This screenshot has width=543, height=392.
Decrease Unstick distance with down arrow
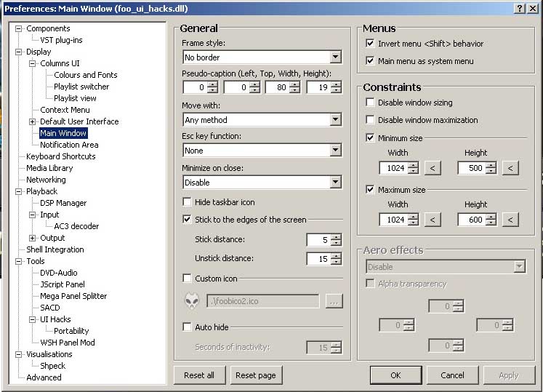(x=335, y=262)
